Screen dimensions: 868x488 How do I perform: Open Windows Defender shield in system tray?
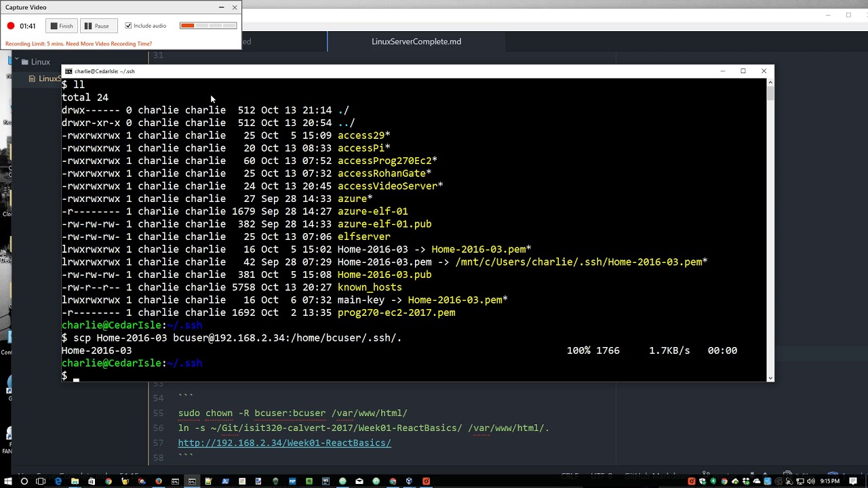point(703,481)
